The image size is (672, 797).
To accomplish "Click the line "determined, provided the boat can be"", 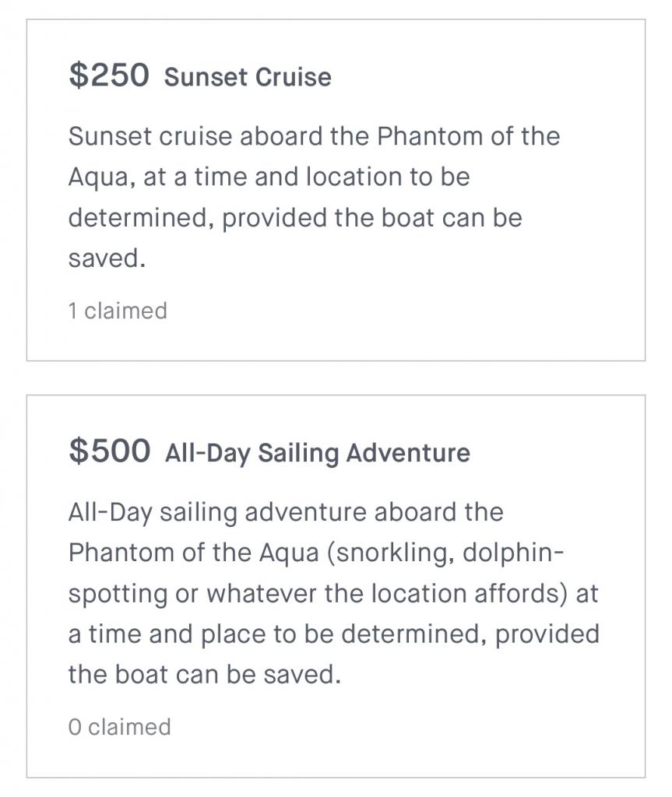I will click(x=296, y=218).
